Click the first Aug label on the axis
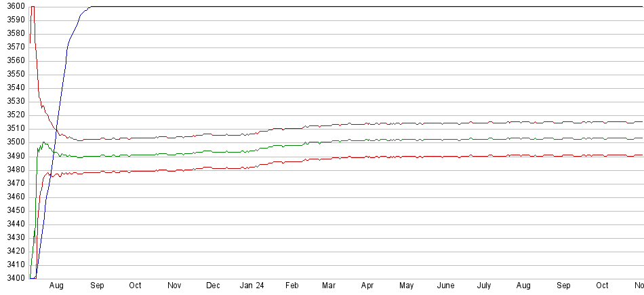 tap(56, 286)
